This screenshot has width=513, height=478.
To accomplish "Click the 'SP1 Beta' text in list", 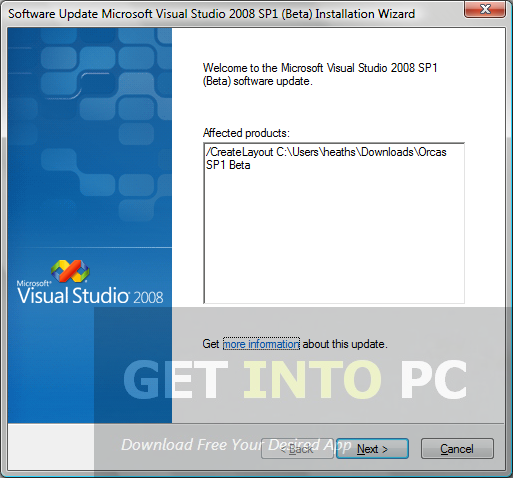I will tap(228, 165).
